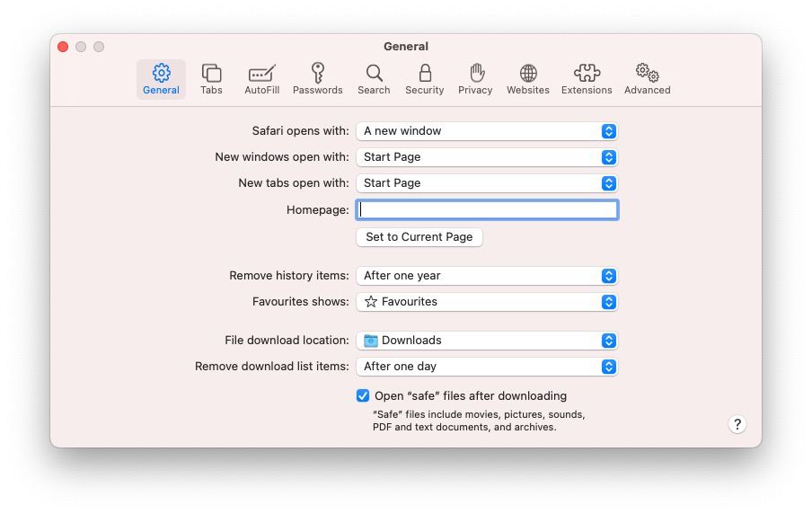Click the General window title text

click(x=406, y=47)
